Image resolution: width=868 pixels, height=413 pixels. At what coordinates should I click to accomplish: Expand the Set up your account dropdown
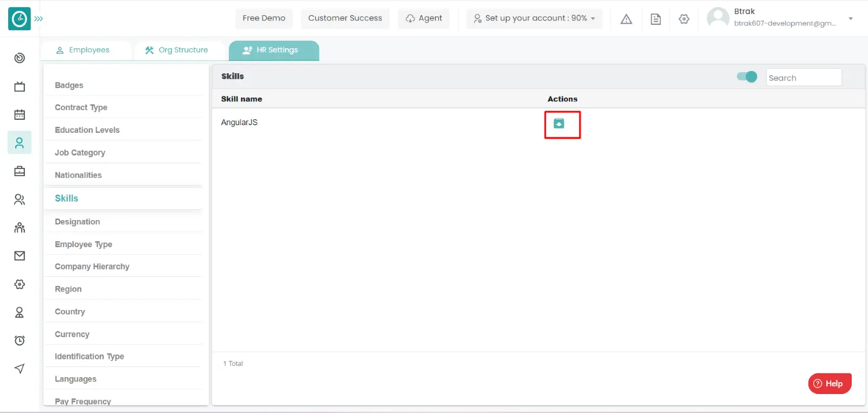(x=534, y=18)
